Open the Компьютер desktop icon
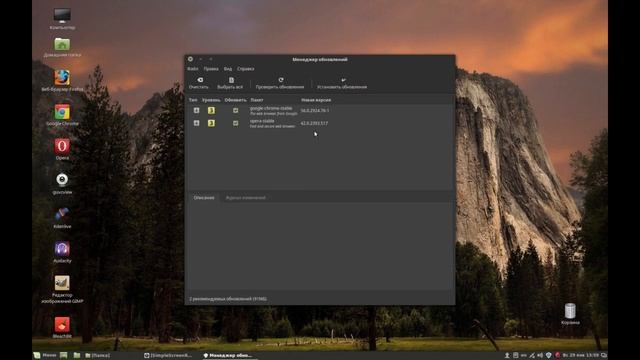 (x=62, y=19)
